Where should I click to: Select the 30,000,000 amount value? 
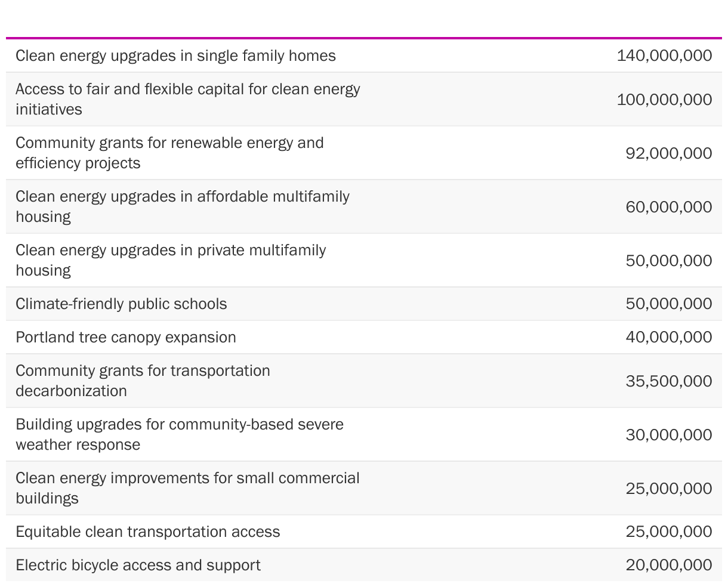[x=668, y=435]
